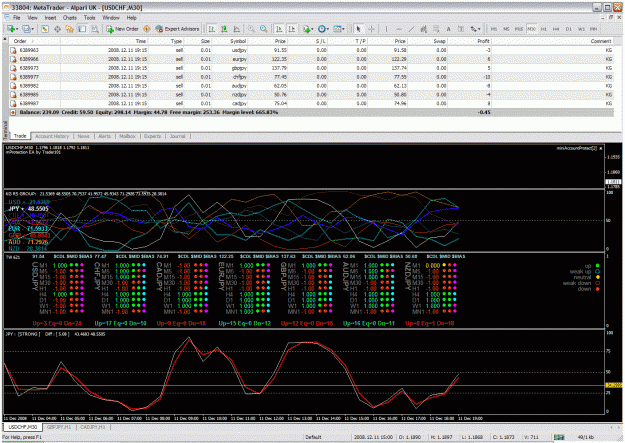Expand the Templates dropdown arrow
This screenshot has width=625, height=443.
point(344,29)
